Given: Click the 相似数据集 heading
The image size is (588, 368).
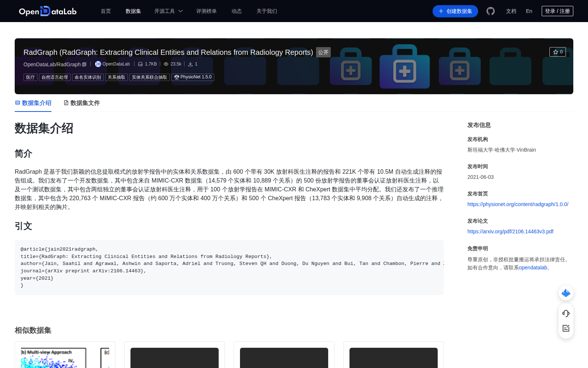Looking at the screenshot, I should point(33,330).
